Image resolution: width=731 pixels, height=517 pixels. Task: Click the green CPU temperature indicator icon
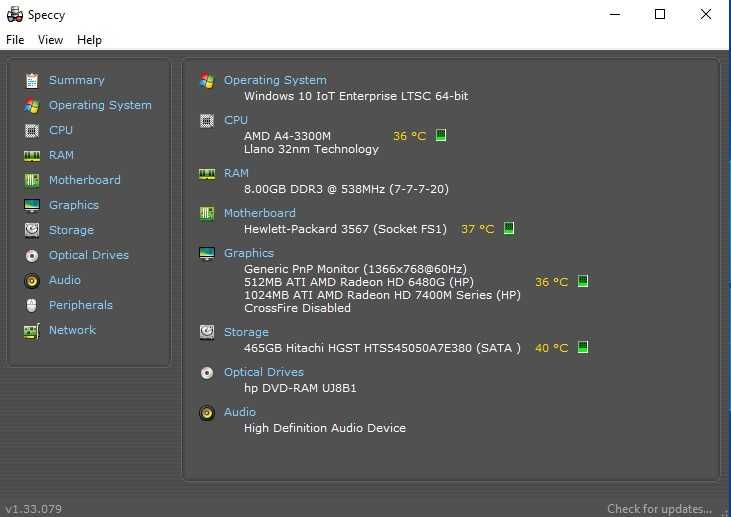click(x=441, y=135)
